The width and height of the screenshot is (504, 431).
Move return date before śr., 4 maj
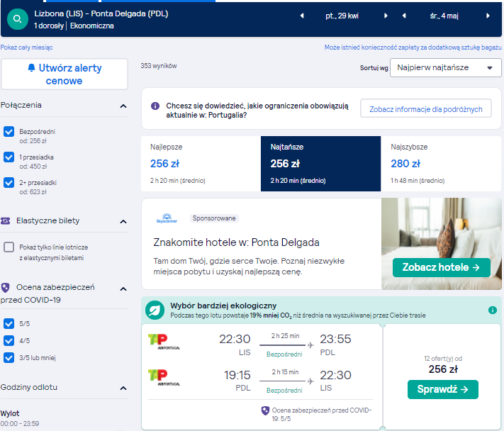pyautogui.click(x=404, y=16)
